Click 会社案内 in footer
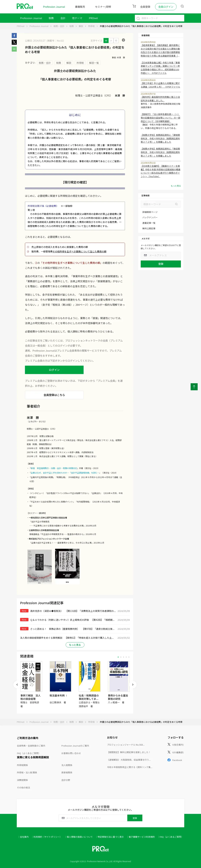The image size is (201, 868). [x=24, y=837]
